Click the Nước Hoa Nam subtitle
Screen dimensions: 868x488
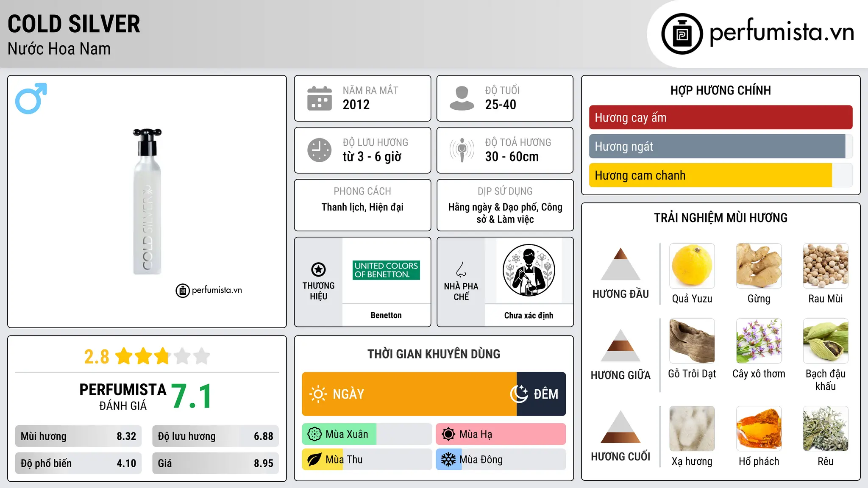(x=59, y=49)
